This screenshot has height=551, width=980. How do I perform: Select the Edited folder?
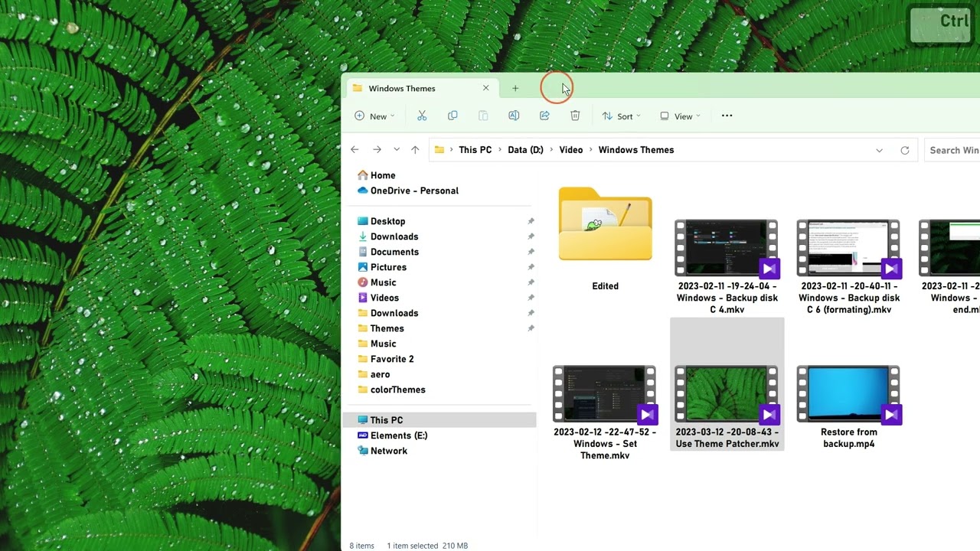pyautogui.click(x=605, y=240)
